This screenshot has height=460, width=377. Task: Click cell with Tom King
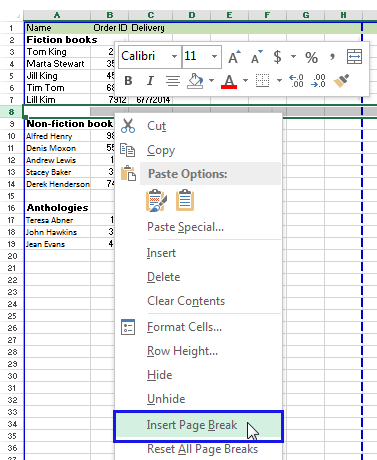(57, 52)
